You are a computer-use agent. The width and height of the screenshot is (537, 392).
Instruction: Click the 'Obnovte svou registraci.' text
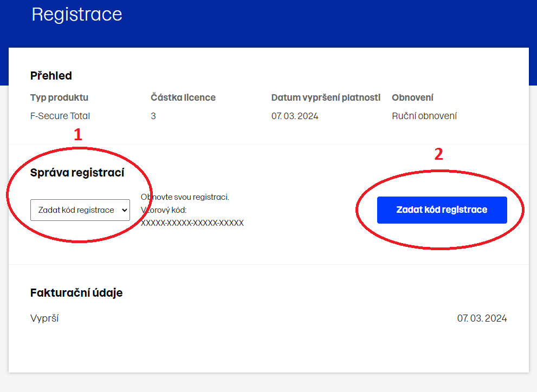(185, 197)
